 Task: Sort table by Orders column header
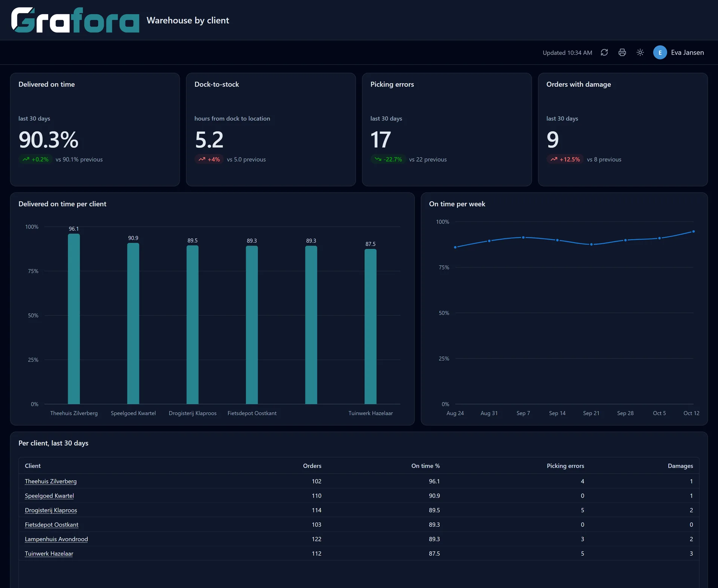coord(312,466)
